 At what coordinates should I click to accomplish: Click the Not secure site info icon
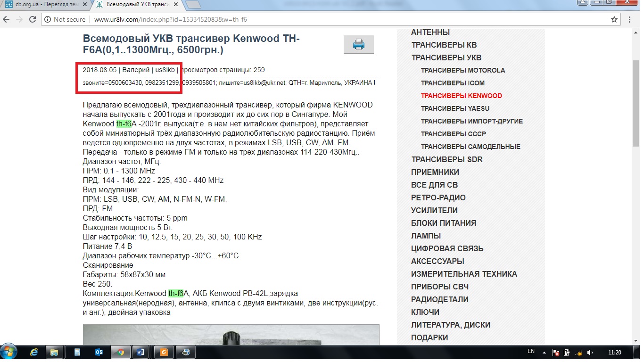point(48,20)
